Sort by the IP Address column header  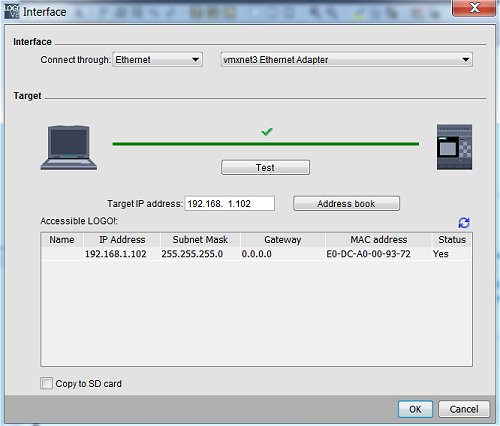pyautogui.click(x=122, y=240)
